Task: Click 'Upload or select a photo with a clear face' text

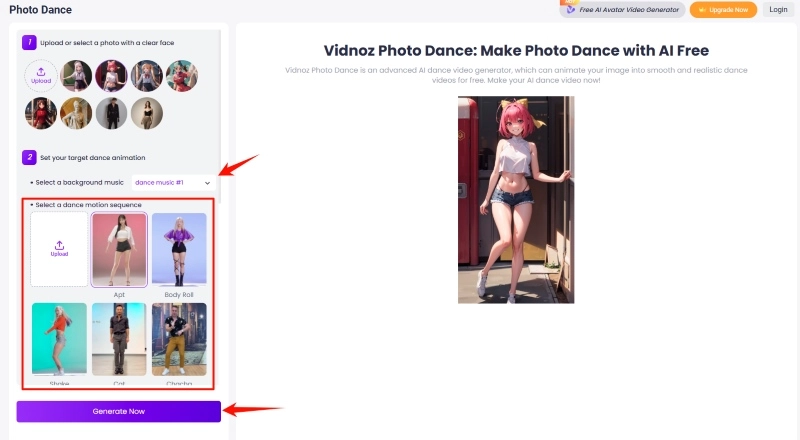Action: [107, 43]
